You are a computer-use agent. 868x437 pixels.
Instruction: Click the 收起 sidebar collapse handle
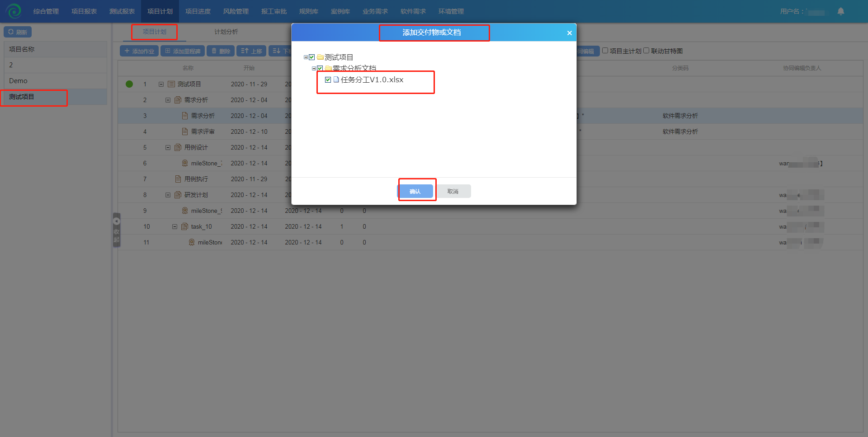(117, 230)
